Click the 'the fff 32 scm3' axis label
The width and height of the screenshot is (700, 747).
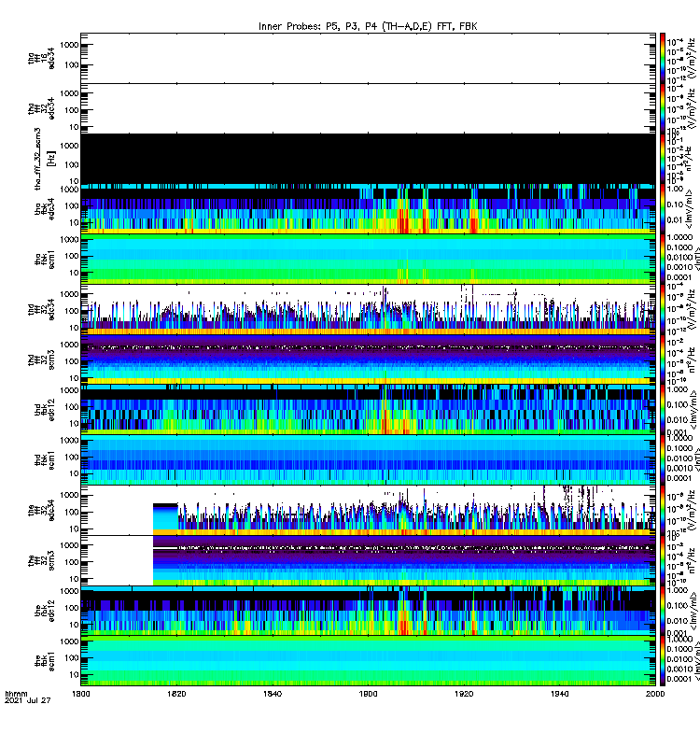point(41,561)
